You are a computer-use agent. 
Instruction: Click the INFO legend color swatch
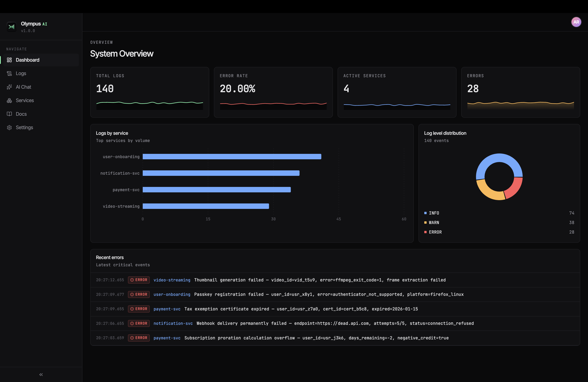click(x=425, y=213)
